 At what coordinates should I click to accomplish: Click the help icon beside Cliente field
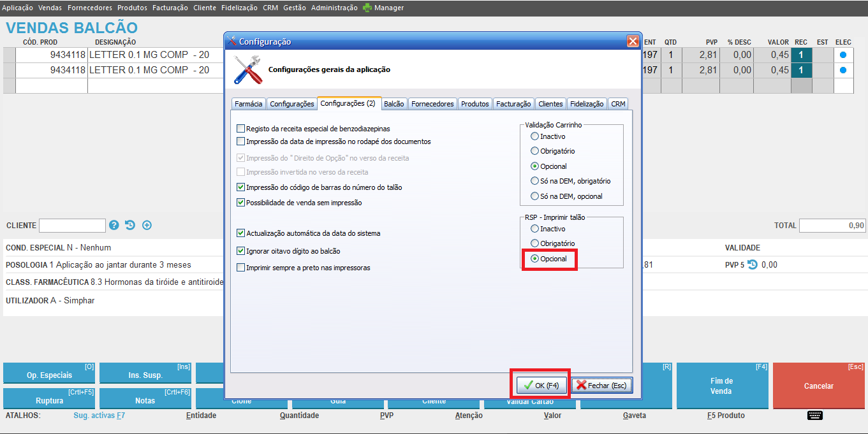(114, 225)
